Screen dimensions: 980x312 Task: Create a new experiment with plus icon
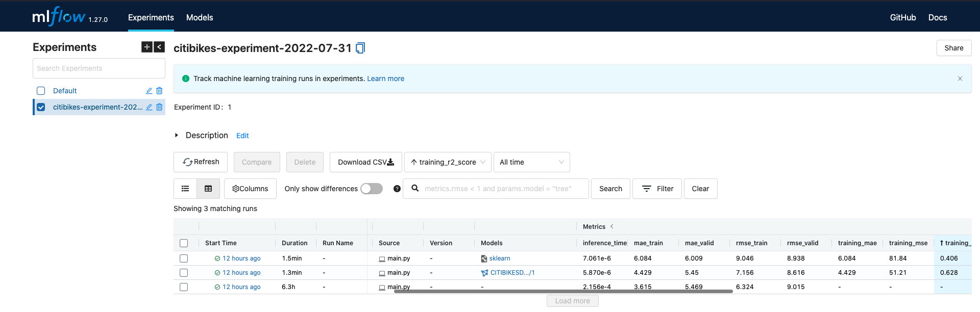147,47
